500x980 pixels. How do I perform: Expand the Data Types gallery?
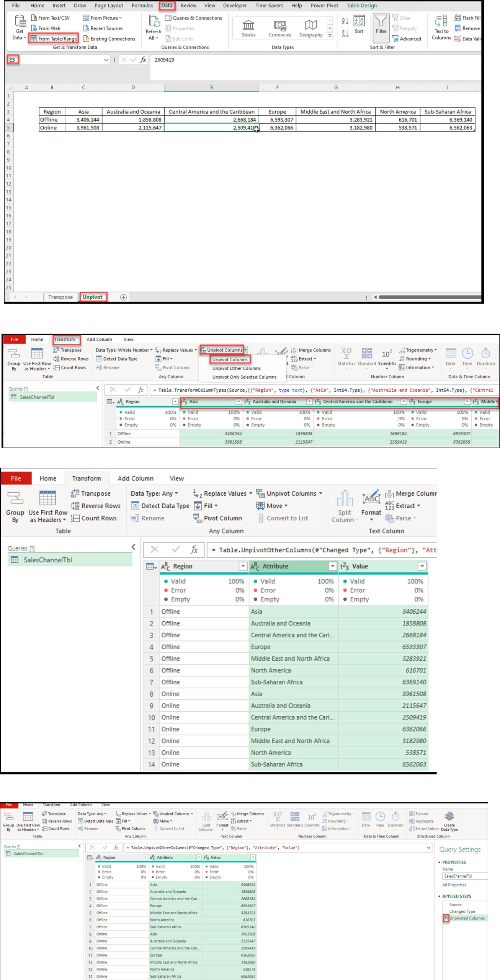(330, 36)
